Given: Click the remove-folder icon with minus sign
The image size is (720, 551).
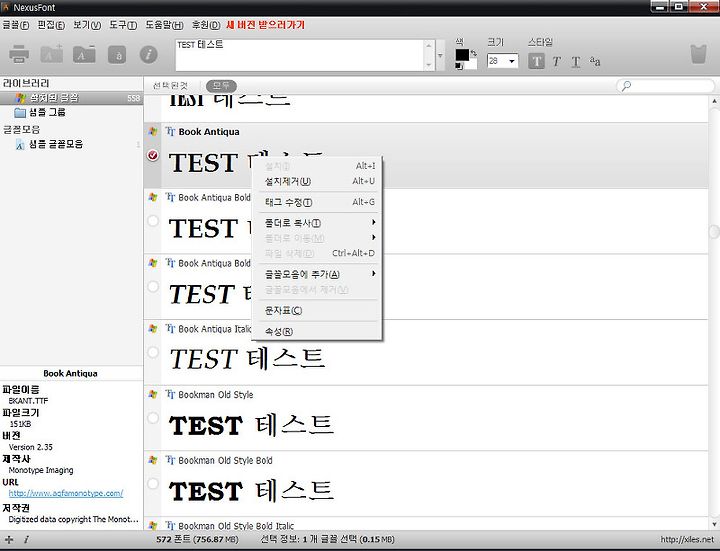Looking at the screenshot, I should (x=84, y=54).
